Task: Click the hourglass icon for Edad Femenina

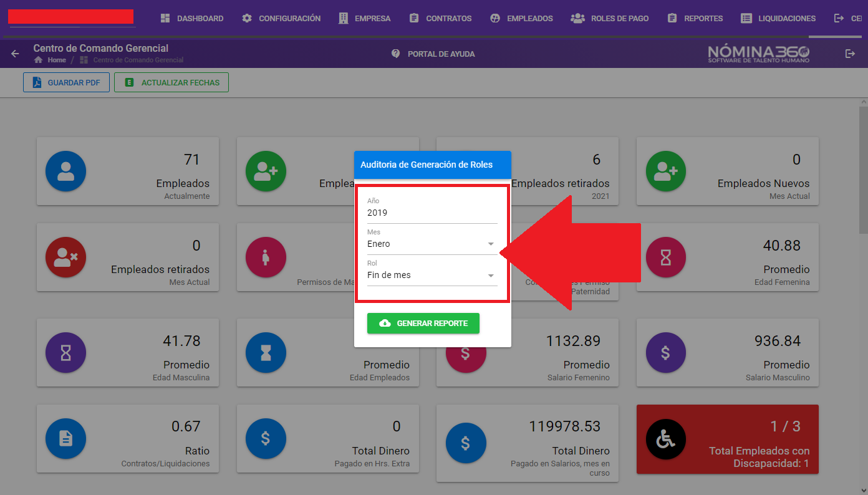Action: pyautogui.click(x=665, y=257)
